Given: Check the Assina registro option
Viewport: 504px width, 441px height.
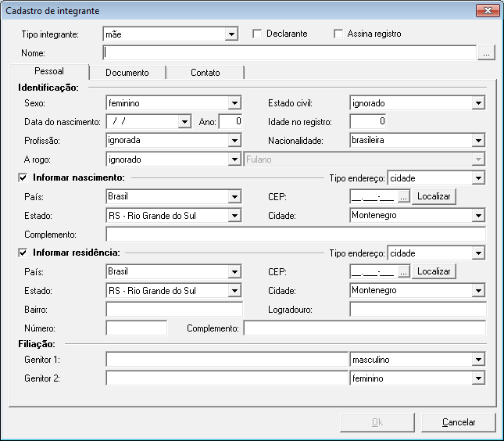Looking at the screenshot, I should 338,34.
